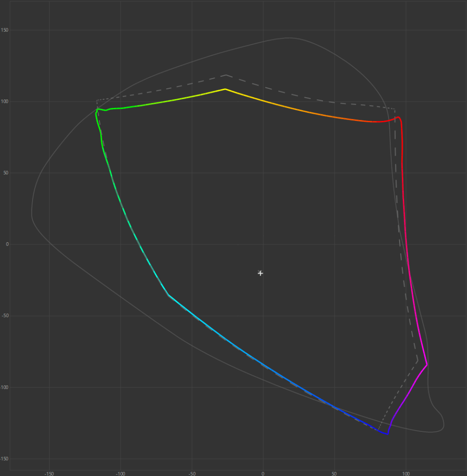The width and height of the screenshot is (467, 476).
Task: Select the dashed gamut's upper-left dotted corner
Action: (x=97, y=100)
